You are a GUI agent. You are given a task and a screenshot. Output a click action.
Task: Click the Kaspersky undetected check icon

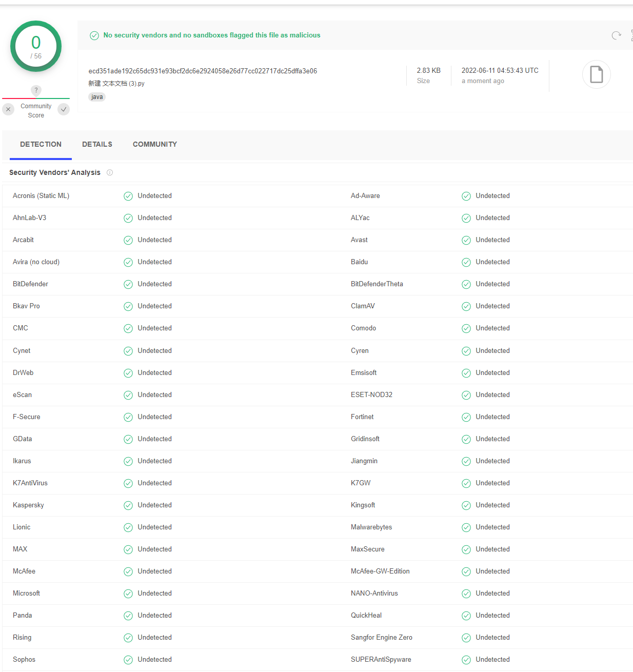tap(128, 505)
